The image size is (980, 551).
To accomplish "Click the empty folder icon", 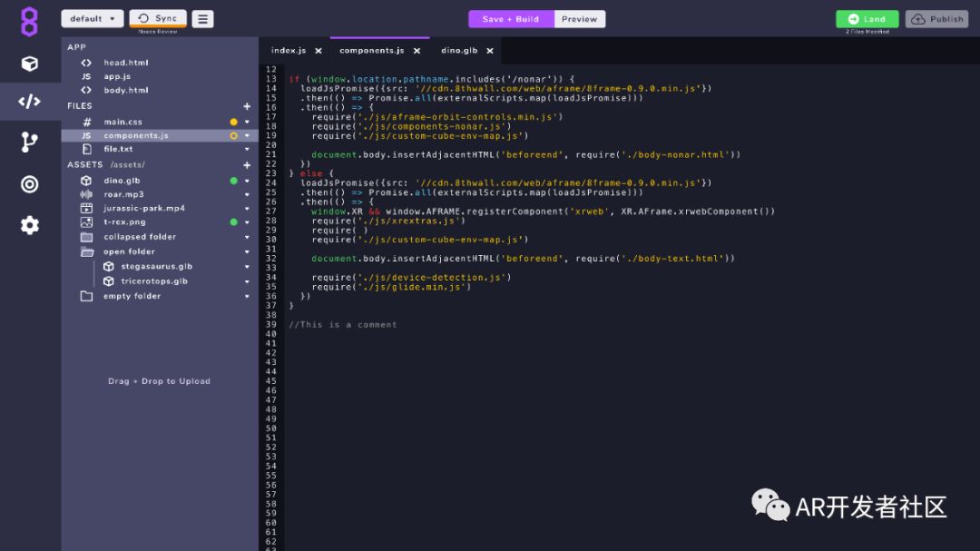I will [x=86, y=297].
